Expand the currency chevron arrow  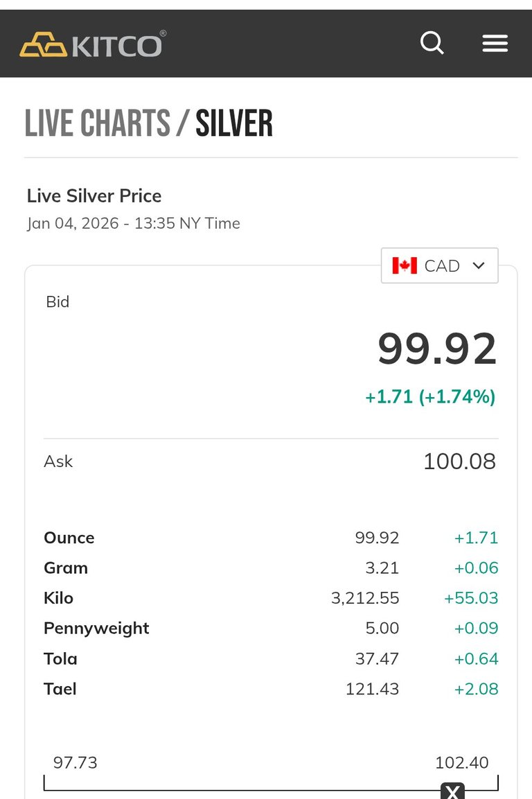(478, 265)
